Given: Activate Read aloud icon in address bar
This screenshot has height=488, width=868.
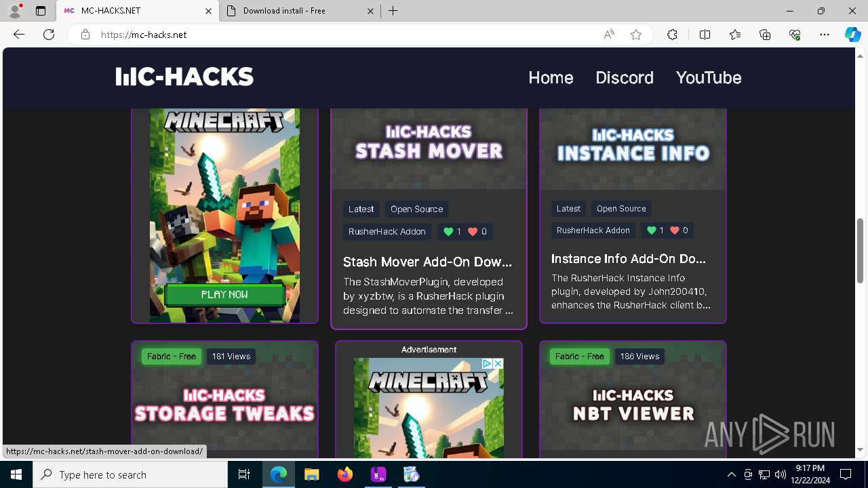Looking at the screenshot, I should [609, 35].
